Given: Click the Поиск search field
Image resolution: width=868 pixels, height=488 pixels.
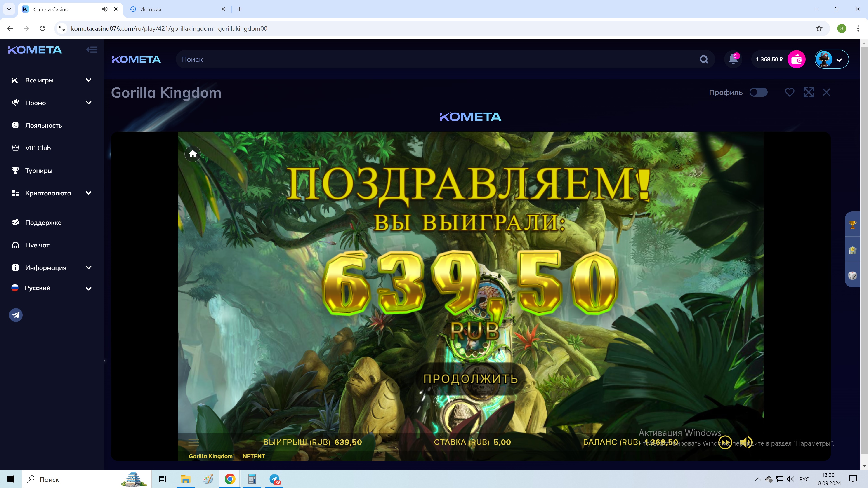Looking at the screenshot, I should click(438, 59).
